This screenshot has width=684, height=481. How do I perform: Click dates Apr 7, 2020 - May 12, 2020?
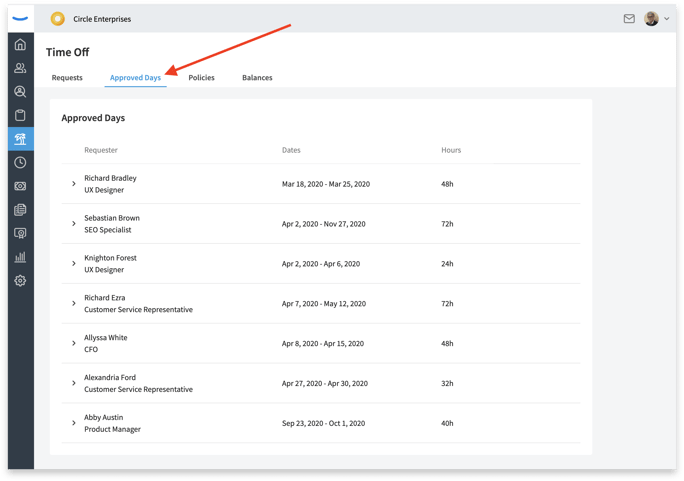[x=324, y=304]
